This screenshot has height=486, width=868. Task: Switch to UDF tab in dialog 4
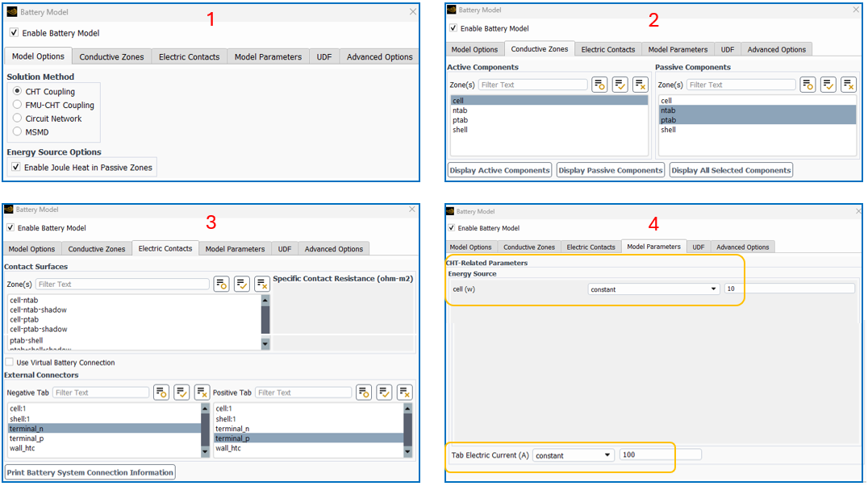click(698, 247)
